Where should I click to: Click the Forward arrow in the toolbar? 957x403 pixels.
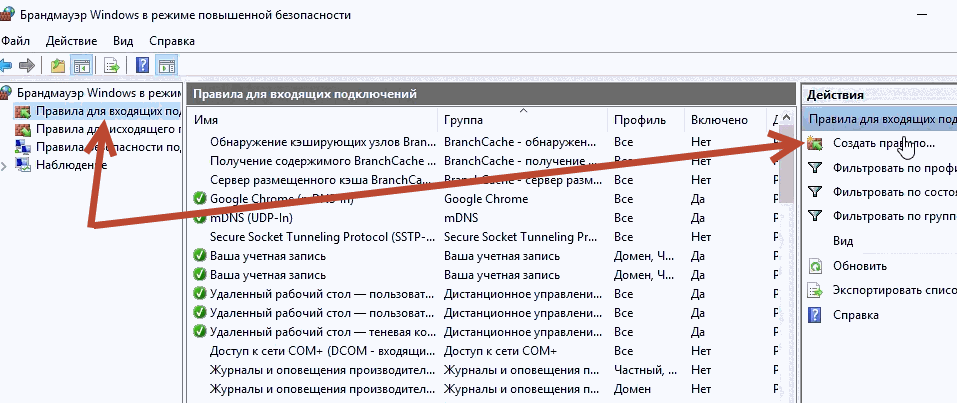[26, 65]
